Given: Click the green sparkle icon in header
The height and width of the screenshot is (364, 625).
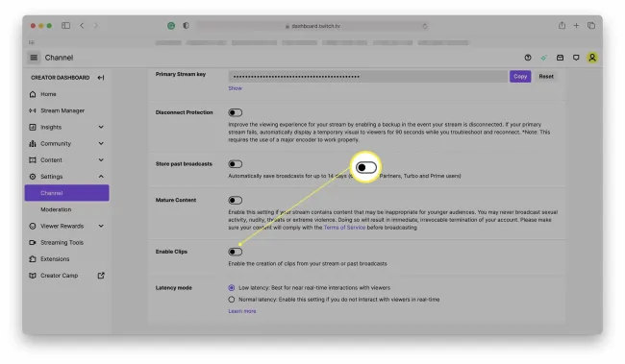Looking at the screenshot, I should 543,58.
